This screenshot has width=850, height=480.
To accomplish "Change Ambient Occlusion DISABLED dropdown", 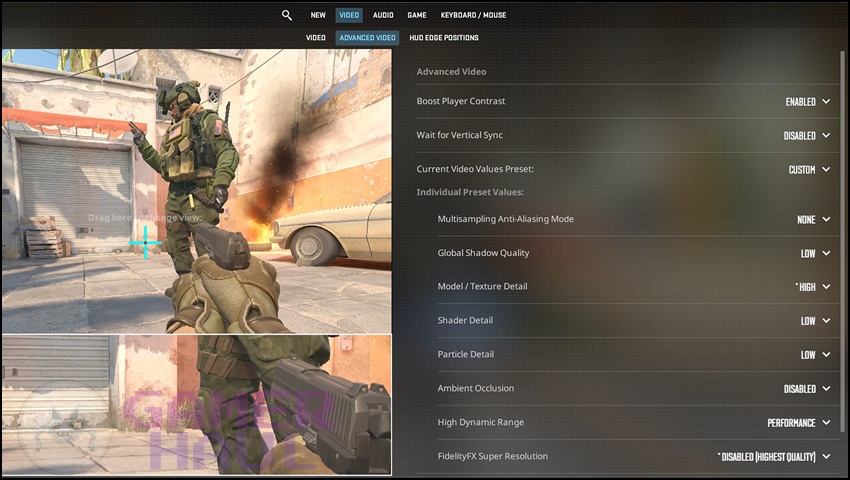I will (x=807, y=389).
